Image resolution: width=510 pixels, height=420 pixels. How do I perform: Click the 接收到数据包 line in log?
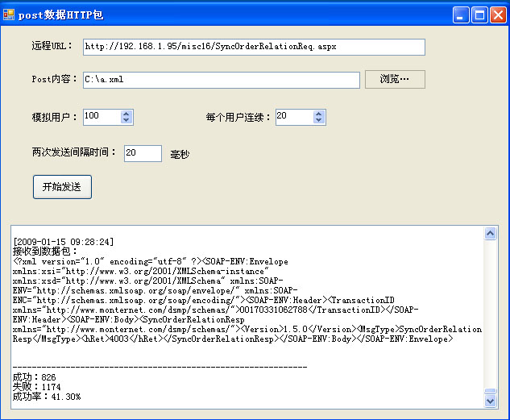[45, 252]
